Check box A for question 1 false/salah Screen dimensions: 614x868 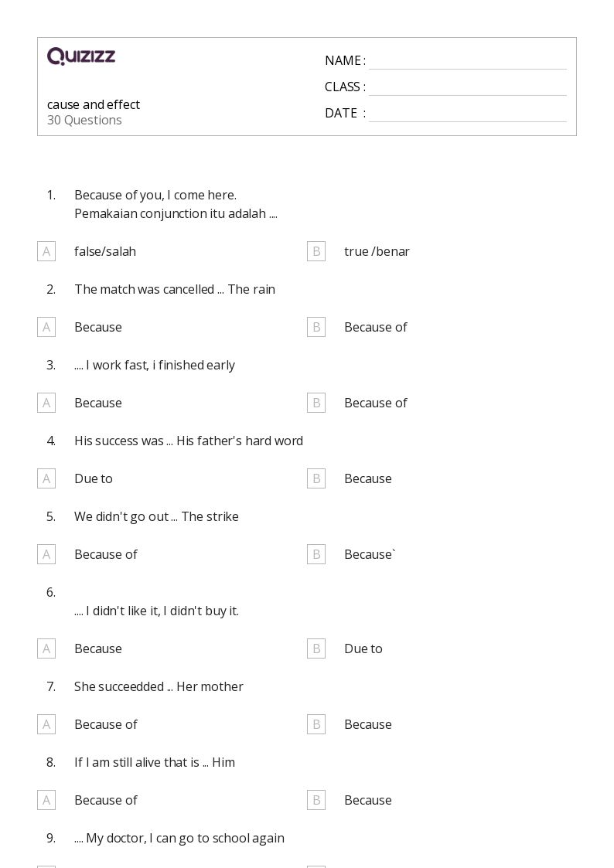click(46, 251)
